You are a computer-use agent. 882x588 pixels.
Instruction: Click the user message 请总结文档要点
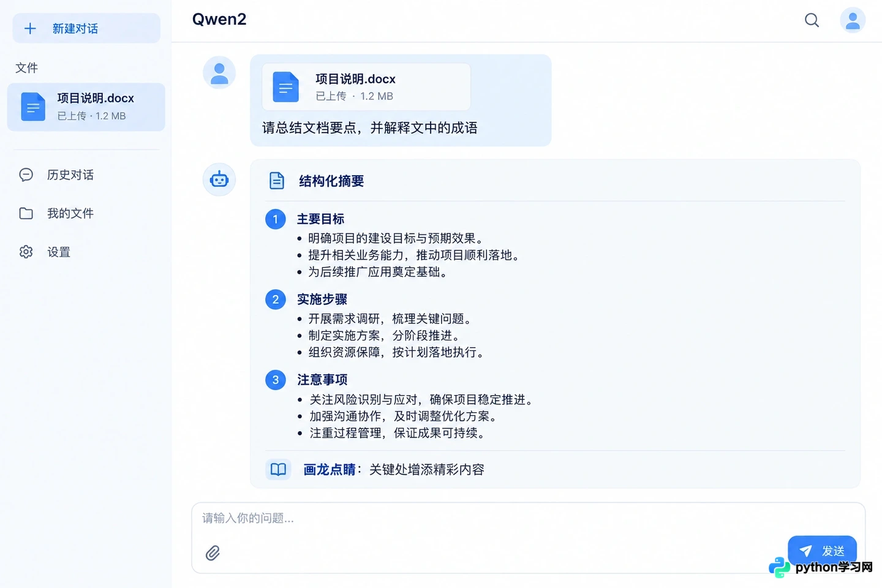(x=370, y=127)
